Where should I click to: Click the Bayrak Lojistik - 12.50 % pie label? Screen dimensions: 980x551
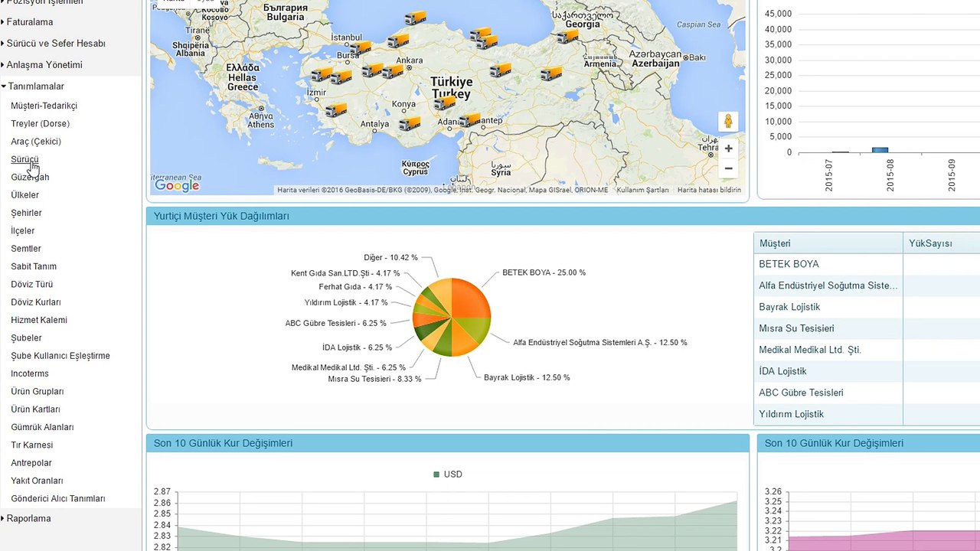(x=527, y=377)
